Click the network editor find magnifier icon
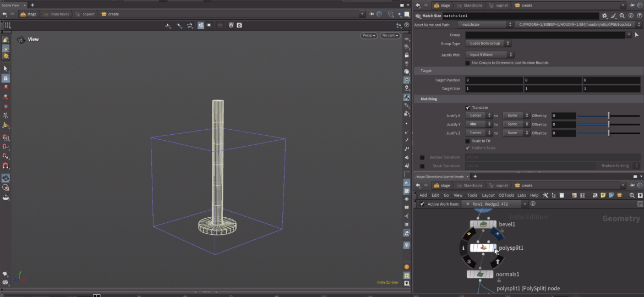Screen dimensions: 644x297 pyautogui.click(x=632, y=195)
